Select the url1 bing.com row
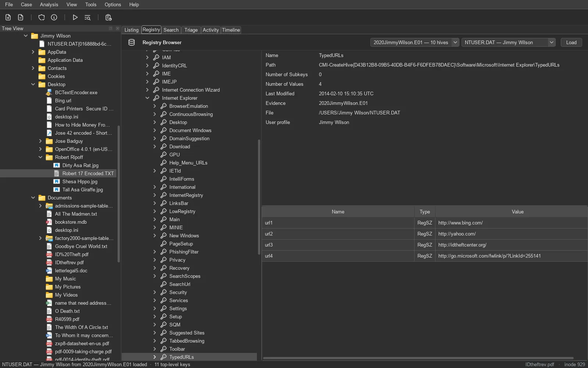This screenshot has width=588, height=368. point(424,223)
